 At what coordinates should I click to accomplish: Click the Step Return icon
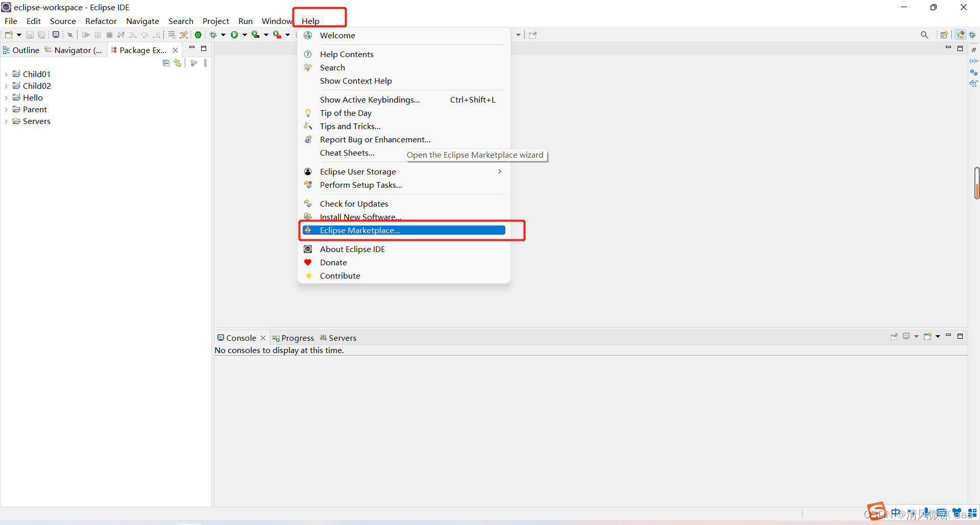click(157, 35)
